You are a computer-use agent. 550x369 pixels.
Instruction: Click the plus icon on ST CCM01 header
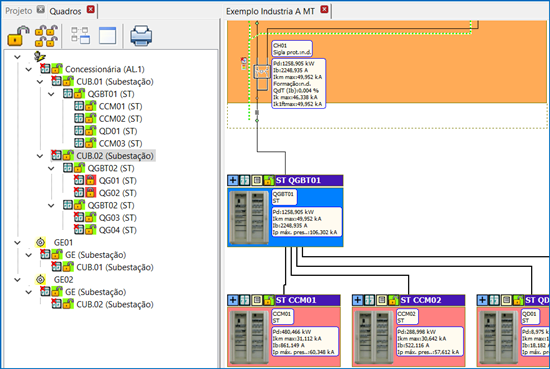tap(233, 300)
